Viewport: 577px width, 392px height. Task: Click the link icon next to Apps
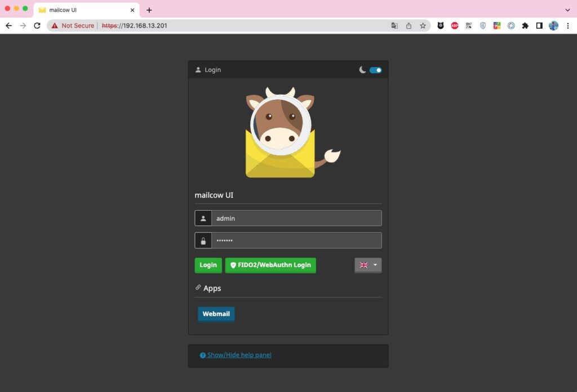point(198,287)
